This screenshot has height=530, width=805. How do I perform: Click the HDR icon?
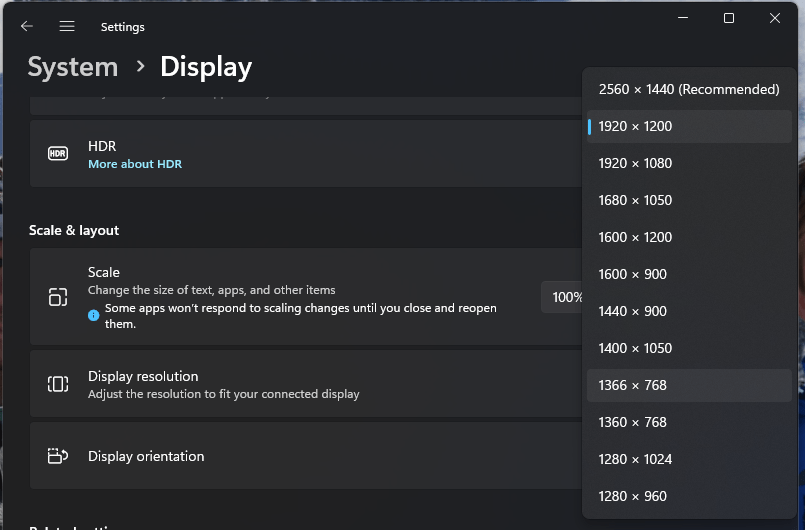(58, 154)
